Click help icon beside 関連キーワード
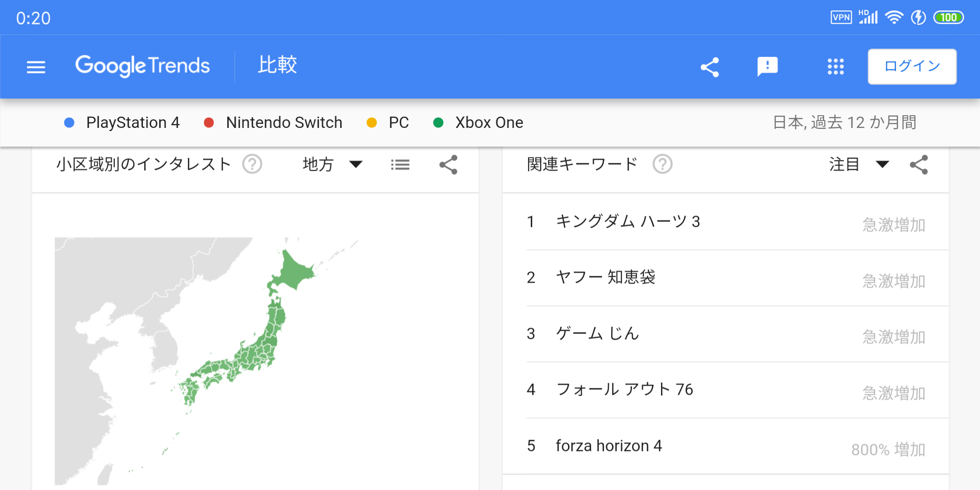Viewport: 980px width, 490px height. click(x=662, y=164)
